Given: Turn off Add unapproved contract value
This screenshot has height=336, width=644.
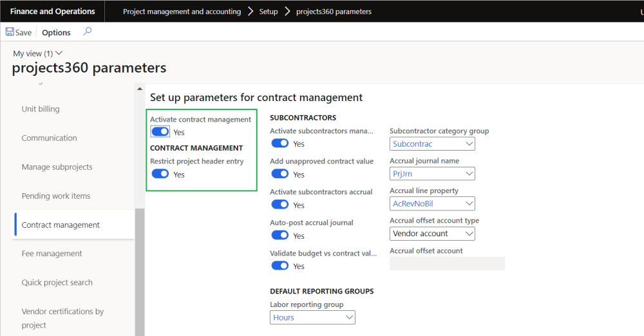Looking at the screenshot, I should coord(279,174).
